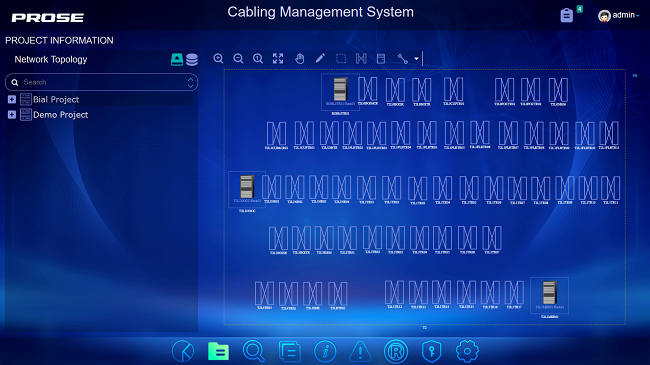
Task: Click the zoom in magnifier icon
Action: click(218, 58)
